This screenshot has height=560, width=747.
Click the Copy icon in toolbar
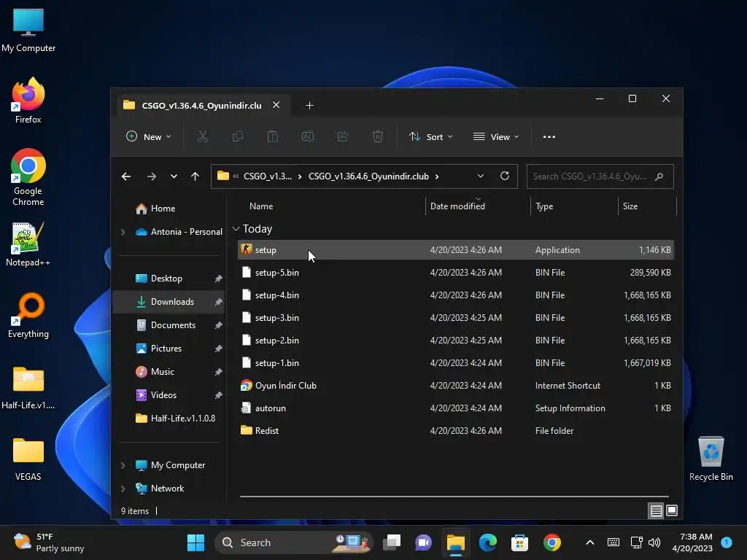click(237, 136)
